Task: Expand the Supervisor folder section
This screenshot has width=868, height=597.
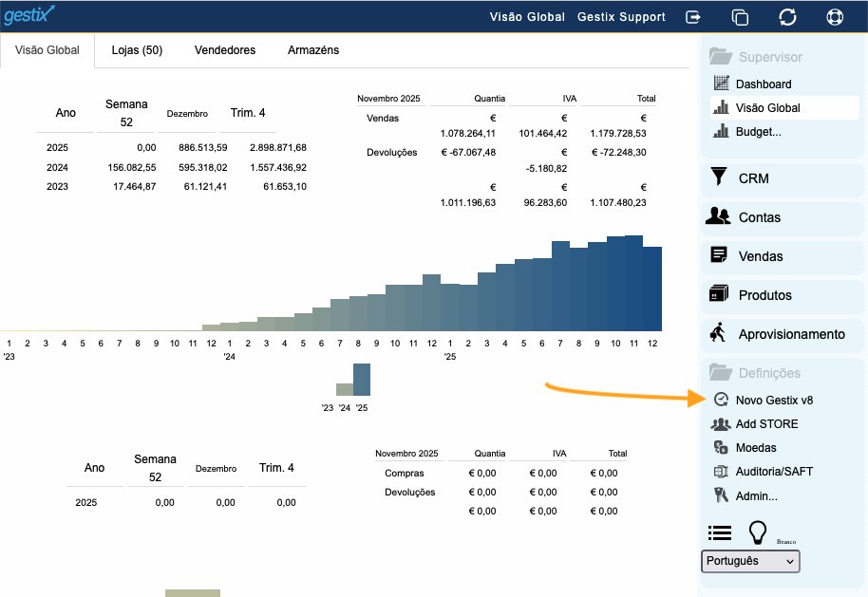Action: pyautogui.click(x=769, y=57)
